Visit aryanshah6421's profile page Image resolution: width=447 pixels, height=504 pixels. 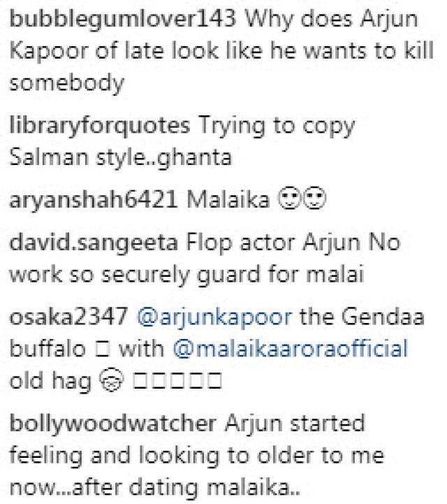(93, 200)
